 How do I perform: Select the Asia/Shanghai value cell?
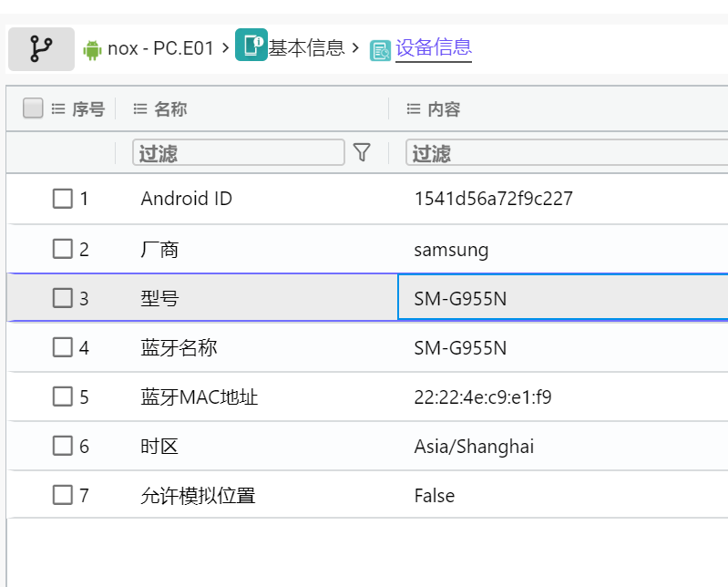474,447
